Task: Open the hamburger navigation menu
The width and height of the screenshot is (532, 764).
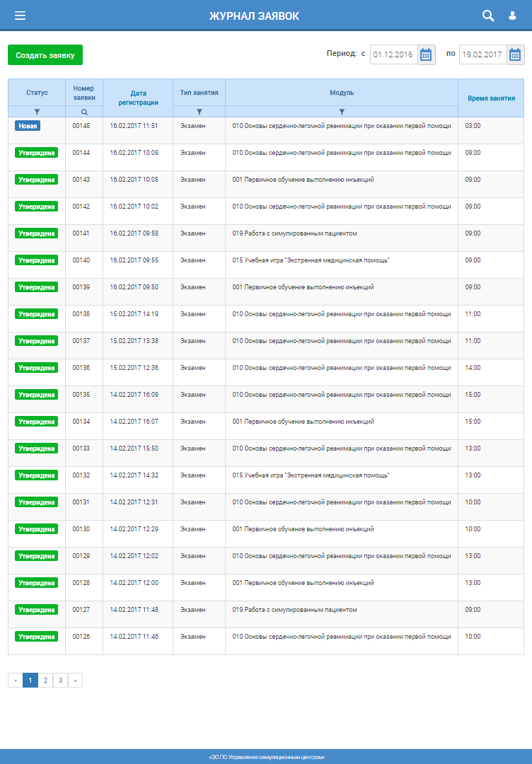Action: (x=20, y=16)
